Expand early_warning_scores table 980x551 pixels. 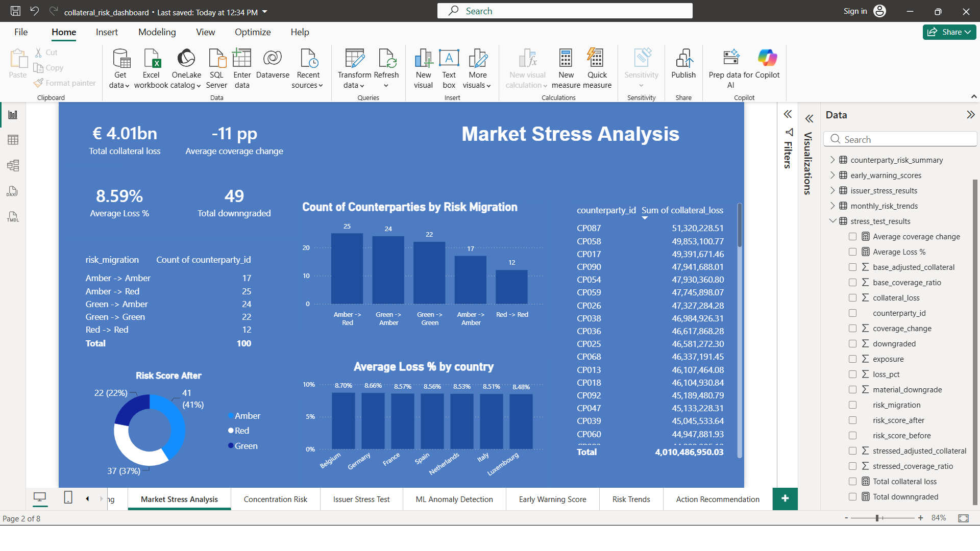(832, 175)
